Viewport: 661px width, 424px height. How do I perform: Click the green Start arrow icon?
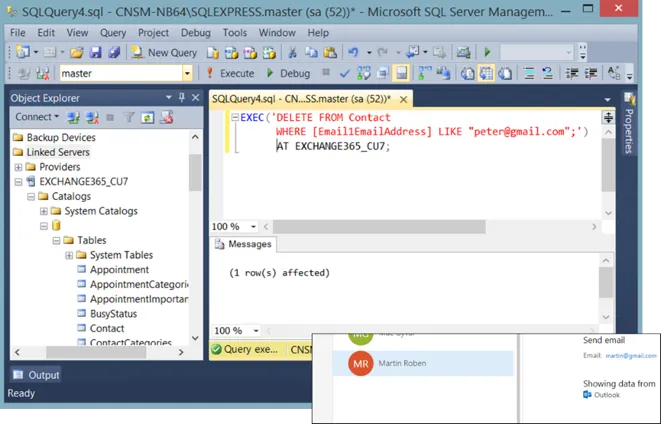click(x=487, y=52)
